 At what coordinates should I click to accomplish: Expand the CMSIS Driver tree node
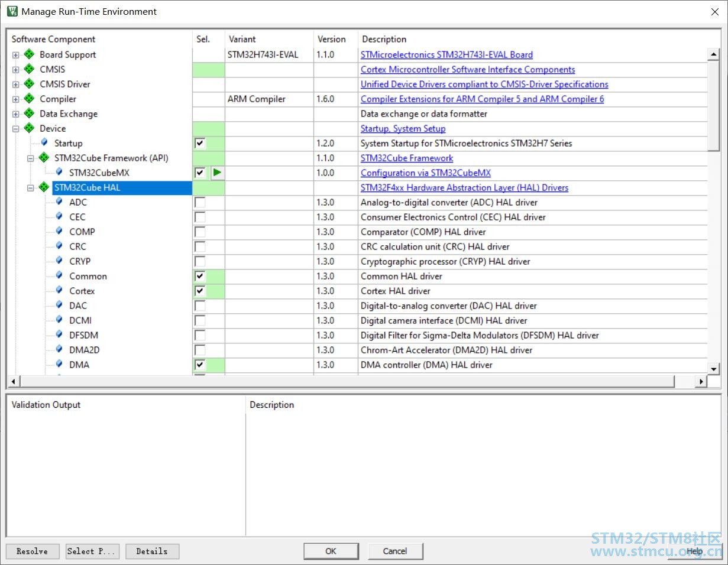16,85
